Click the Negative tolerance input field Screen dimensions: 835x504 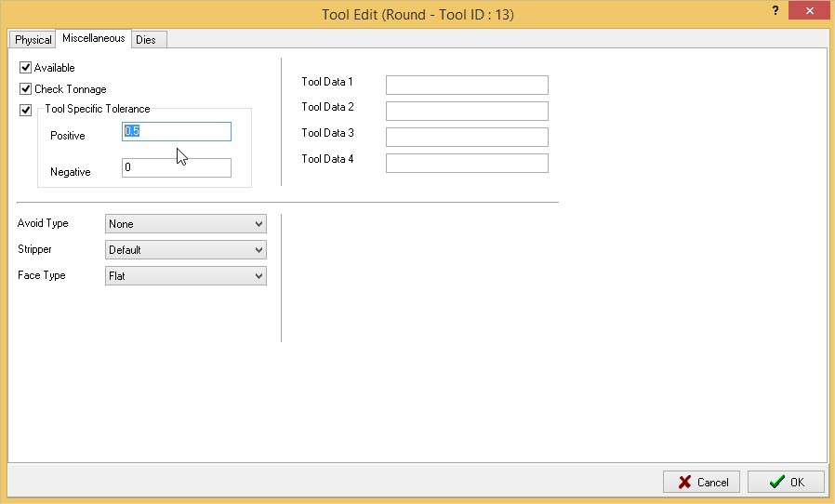tap(176, 168)
